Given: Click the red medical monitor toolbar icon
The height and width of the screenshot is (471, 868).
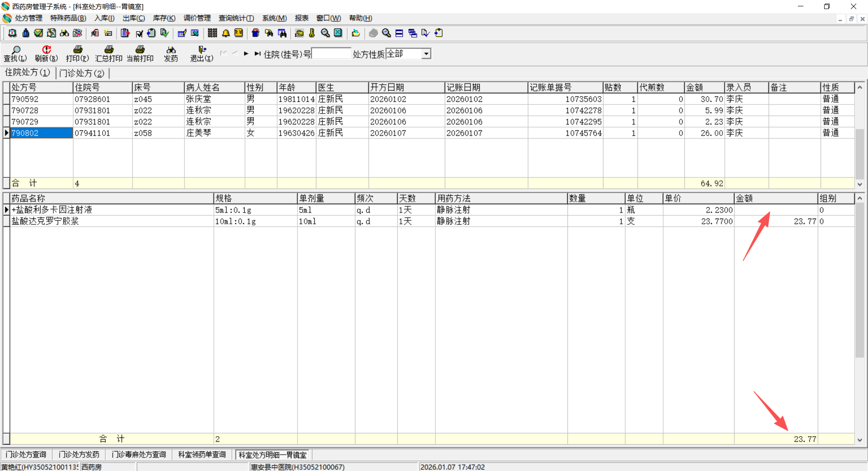Looking at the screenshot, I should tap(13, 33).
